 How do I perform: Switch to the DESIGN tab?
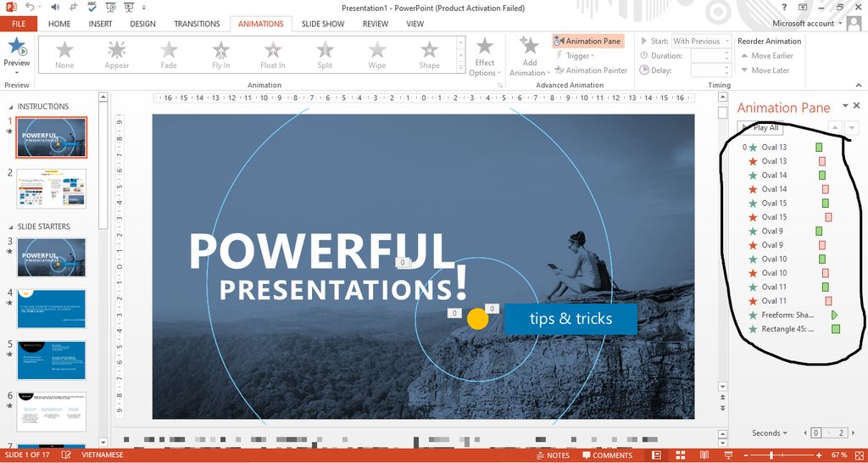coord(142,24)
